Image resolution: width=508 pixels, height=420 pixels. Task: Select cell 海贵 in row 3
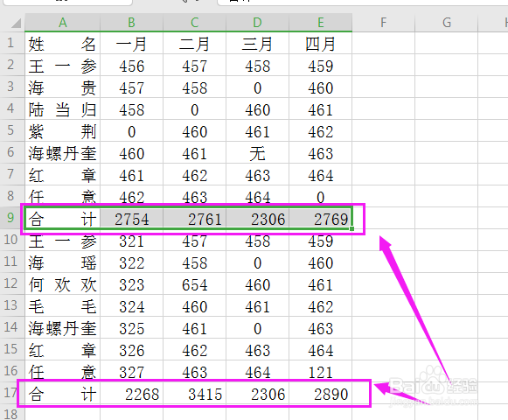tap(63, 87)
